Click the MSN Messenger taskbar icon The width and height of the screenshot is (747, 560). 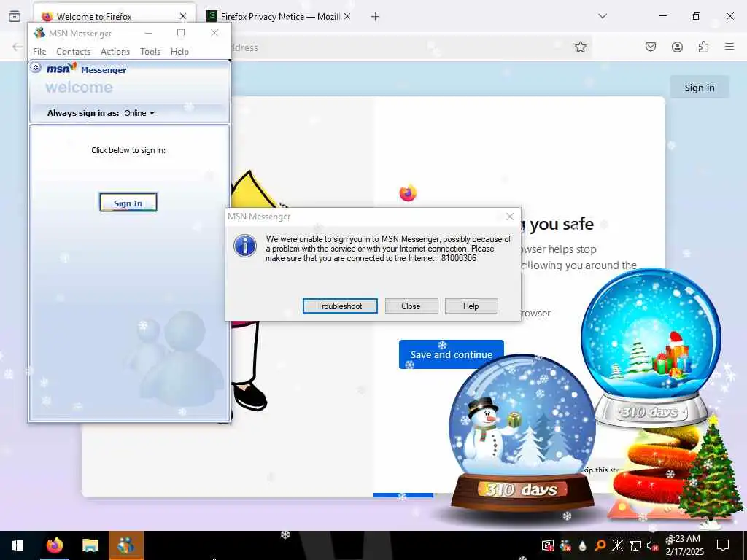[125, 545]
